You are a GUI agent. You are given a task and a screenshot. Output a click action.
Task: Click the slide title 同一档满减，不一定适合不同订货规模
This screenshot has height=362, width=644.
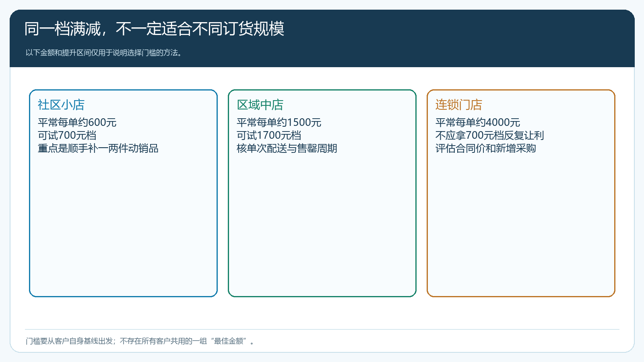coord(155,29)
